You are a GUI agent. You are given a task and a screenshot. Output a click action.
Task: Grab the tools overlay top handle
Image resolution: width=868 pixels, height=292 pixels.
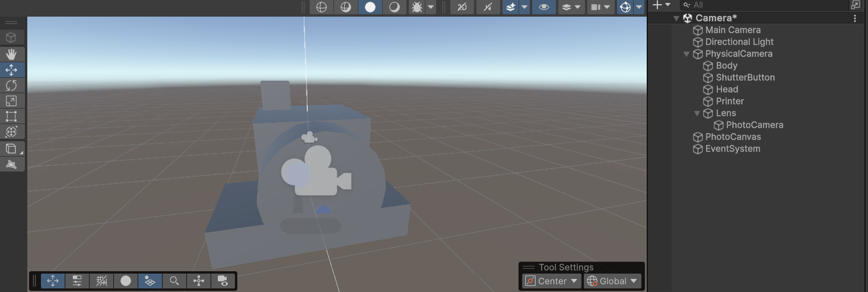(x=11, y=23)
